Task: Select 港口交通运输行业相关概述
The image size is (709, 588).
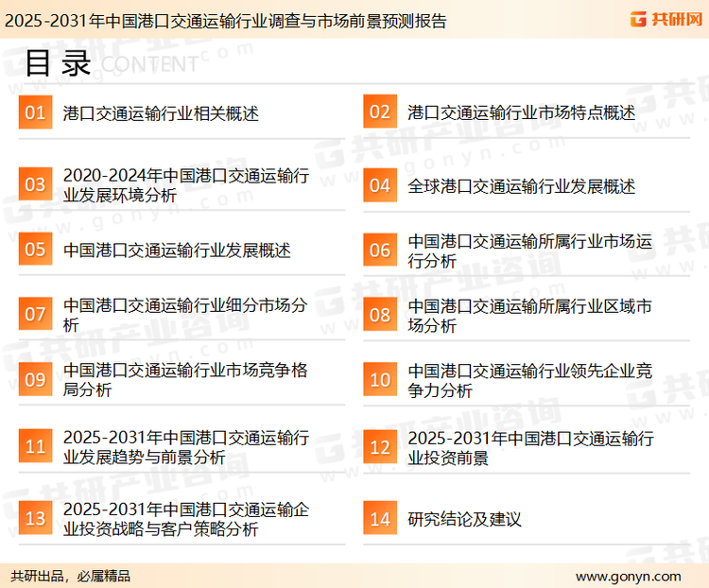Action: coord(161,113)
